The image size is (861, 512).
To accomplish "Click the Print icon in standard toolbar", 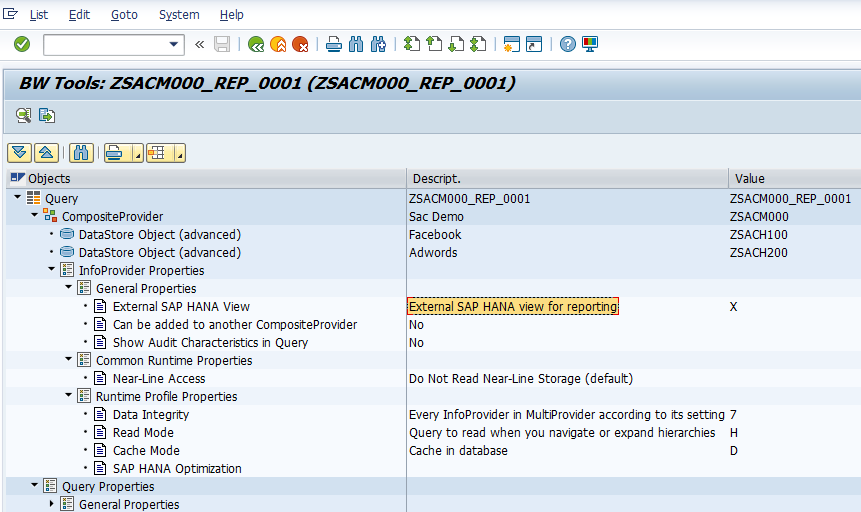I will coord(334,44).
